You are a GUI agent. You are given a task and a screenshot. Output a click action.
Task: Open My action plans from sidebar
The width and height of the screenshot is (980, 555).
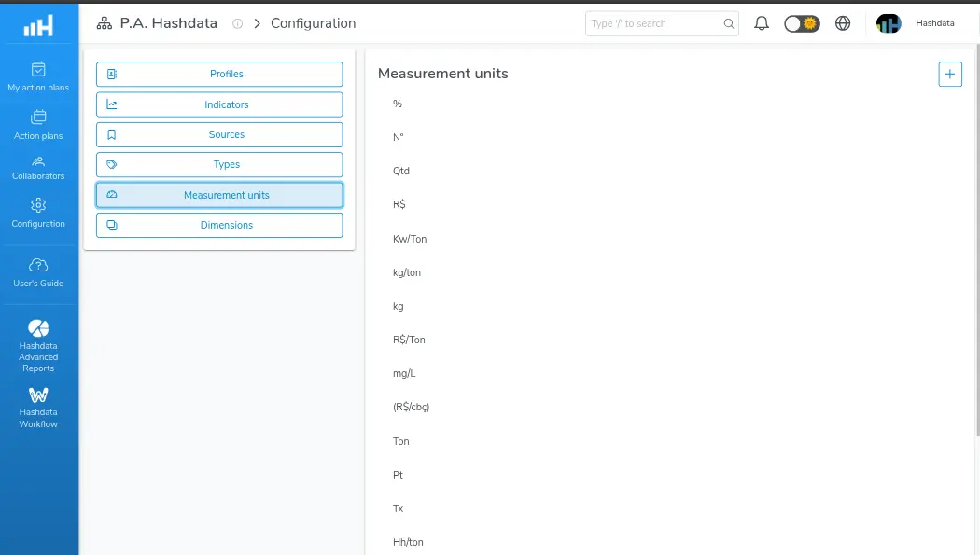(38, 76)
